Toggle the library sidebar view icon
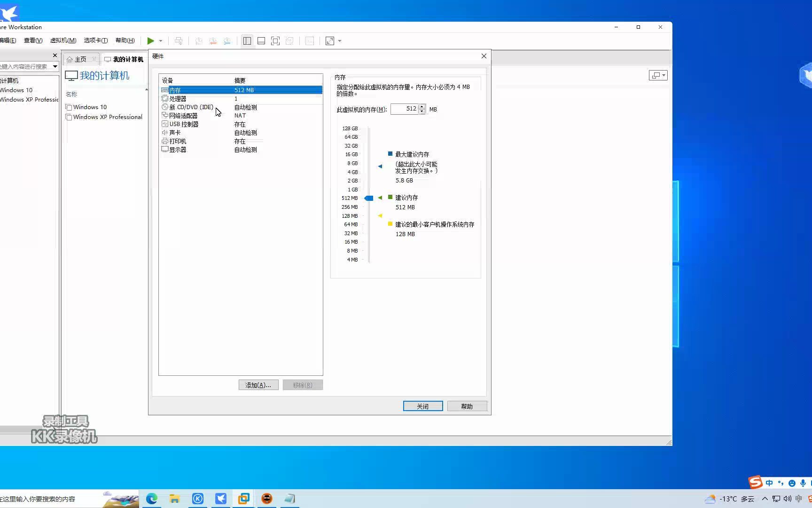The image size is (812, 508). click(247, 41)
